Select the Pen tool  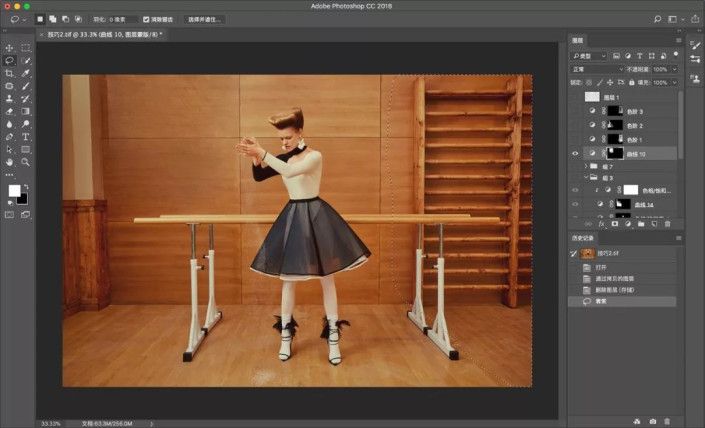click(9, 137)
